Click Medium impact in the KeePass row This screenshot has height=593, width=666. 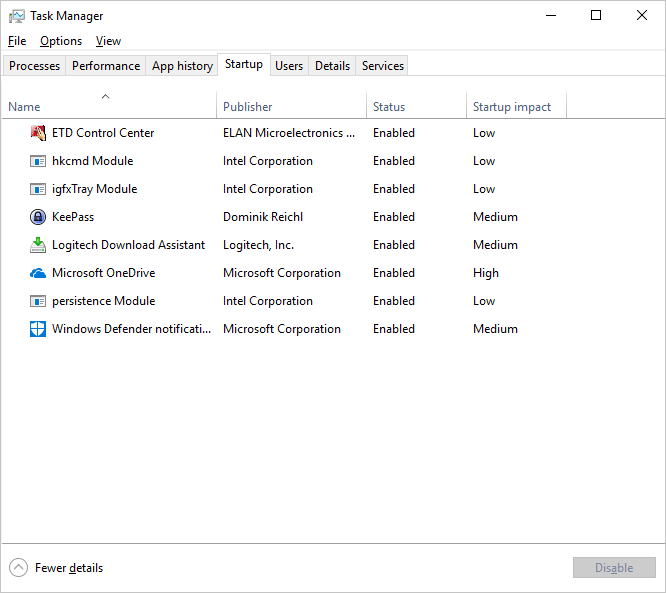[x=495, y=217]
